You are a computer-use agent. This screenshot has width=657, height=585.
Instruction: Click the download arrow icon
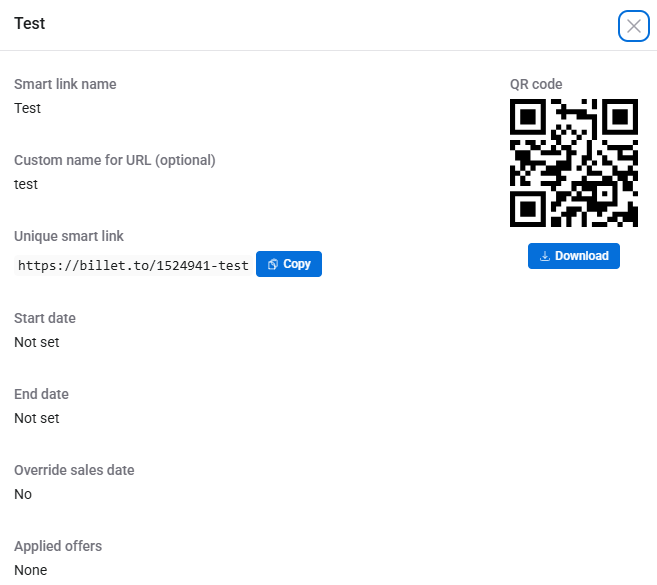point(545,256)
